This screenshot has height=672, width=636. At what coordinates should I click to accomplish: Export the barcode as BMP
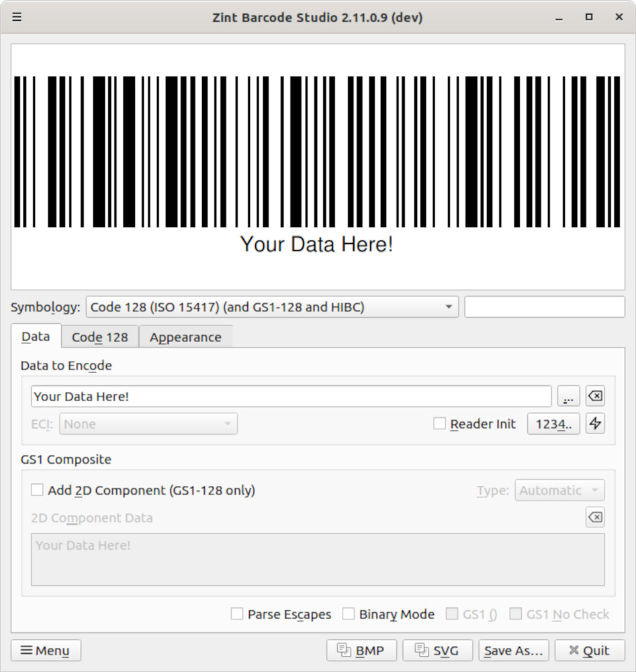pyautogui.click(x=361, y=650)
